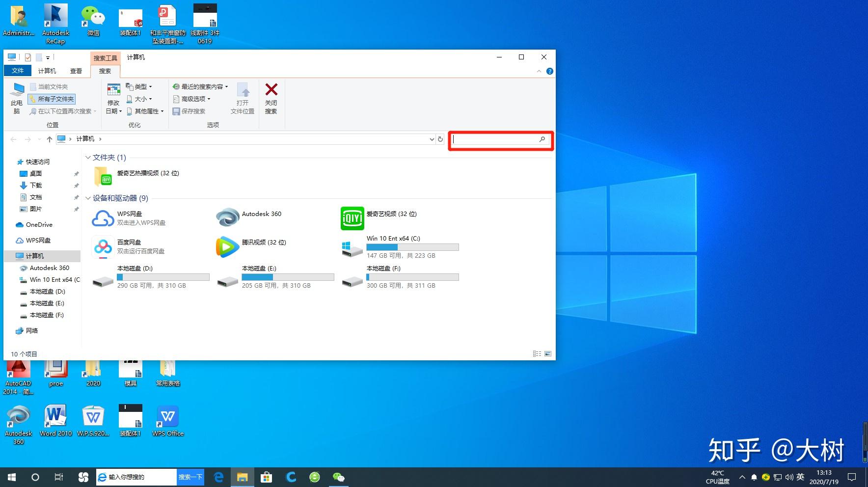868x487 pixels.
Task: Click the refresh button beside address bar
Action: pos(440,139)
